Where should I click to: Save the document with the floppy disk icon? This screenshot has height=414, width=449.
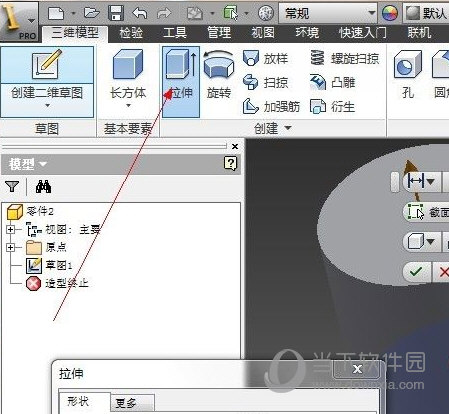[x=116, y=13]
